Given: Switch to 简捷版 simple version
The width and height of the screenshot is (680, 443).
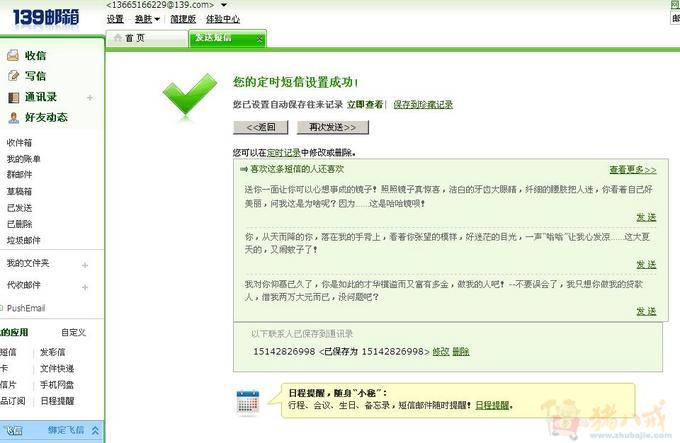Looking at the screenshot, I should click(183, 19).
